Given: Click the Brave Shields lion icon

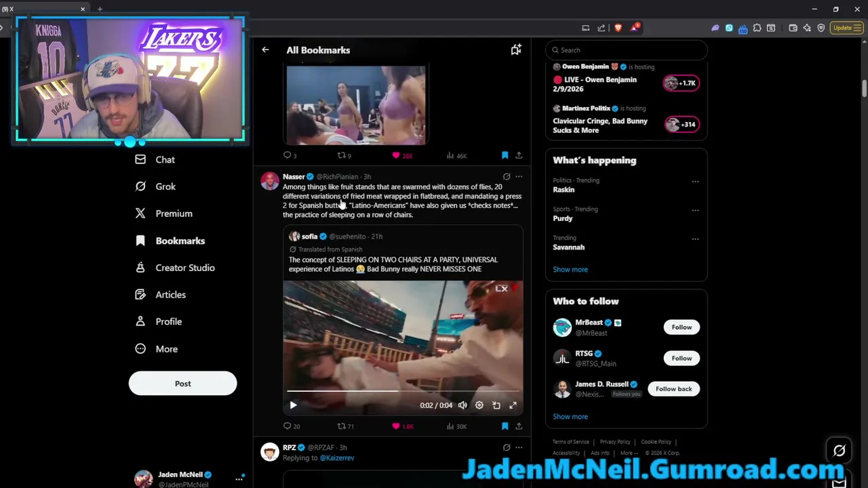Looking at the screenshot, I should click(x=618, y=28).
